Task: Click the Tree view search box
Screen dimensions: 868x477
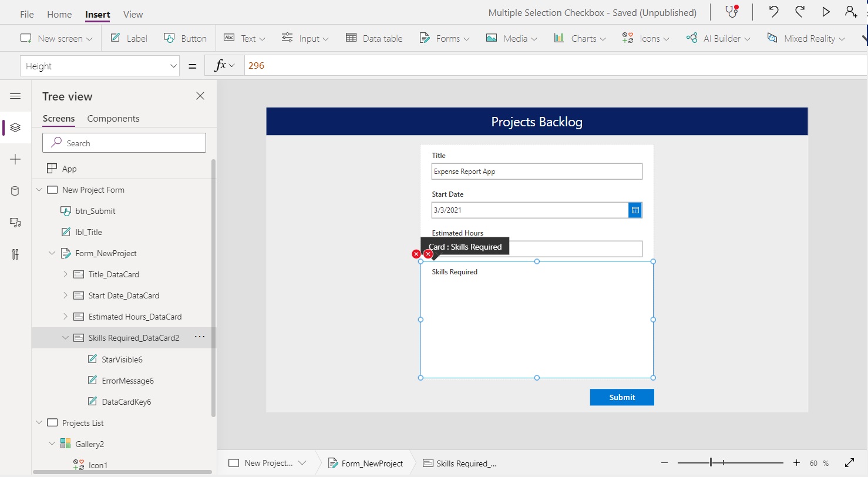Action: point(124,142)
